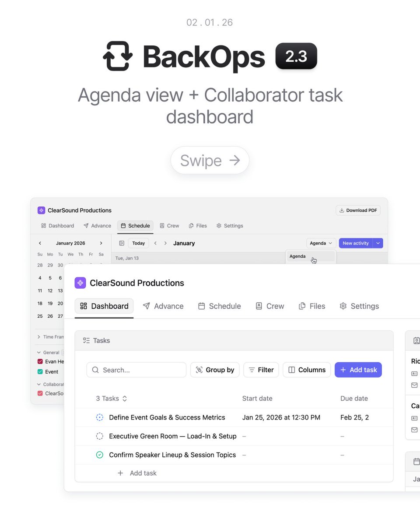
Task: Click ClearSound Productions logo icon in back Schedule window
Action: point(41,210)
